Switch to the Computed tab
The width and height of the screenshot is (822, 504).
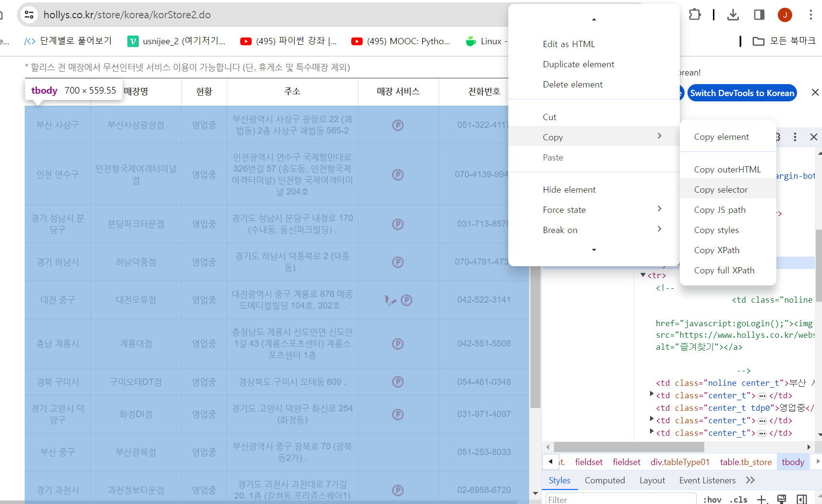click(x=605, y=480)
